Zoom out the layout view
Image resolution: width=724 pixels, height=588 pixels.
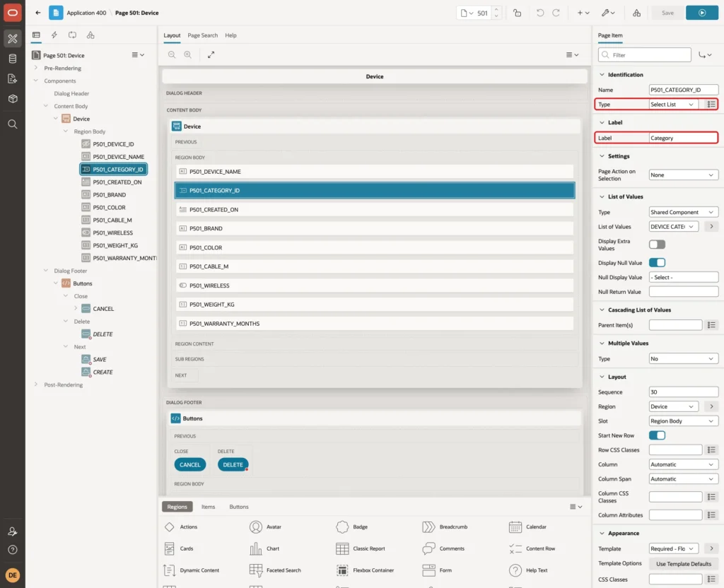[x=172, y=54]
